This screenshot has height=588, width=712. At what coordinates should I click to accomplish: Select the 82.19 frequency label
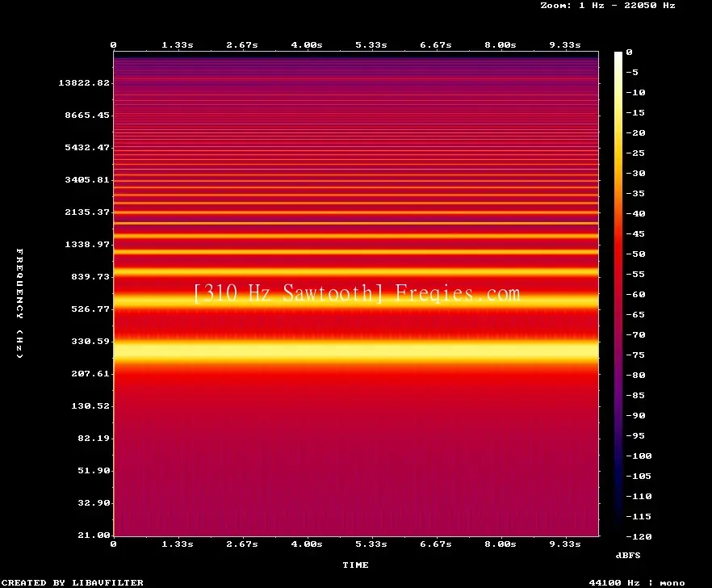[x=94, y=438]
